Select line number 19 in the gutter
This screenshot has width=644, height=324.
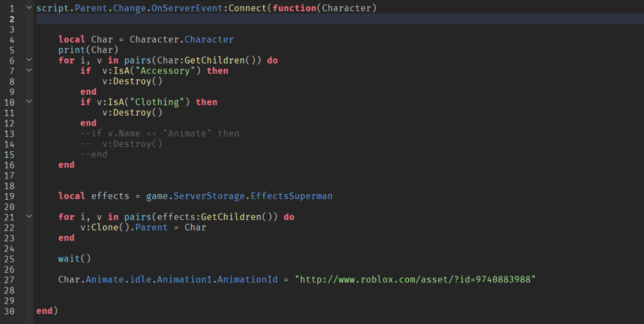tap(9, 196)
